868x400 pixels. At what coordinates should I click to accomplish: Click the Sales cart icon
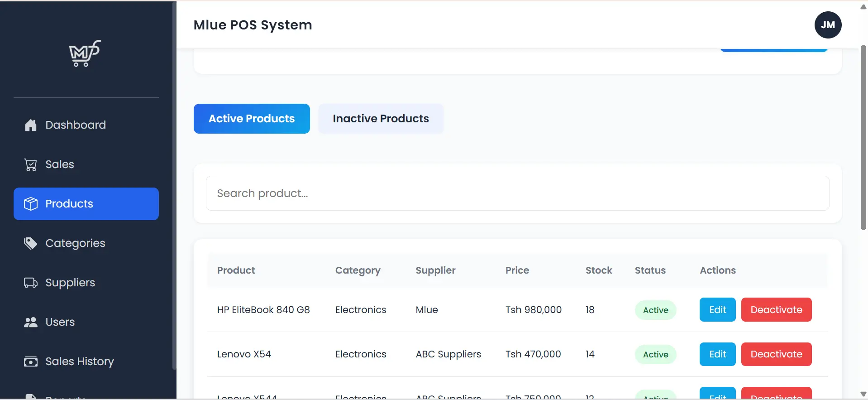30,164
